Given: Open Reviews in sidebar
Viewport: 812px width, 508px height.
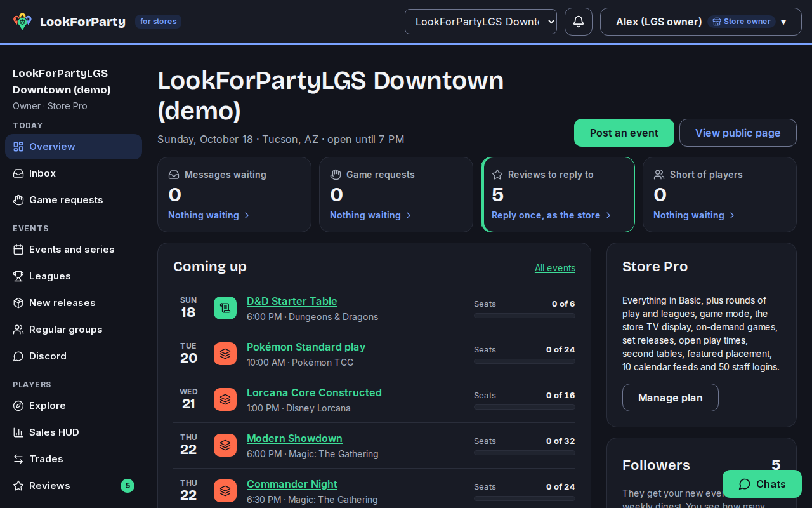Looking at the screenshot, I should [74, 486].
